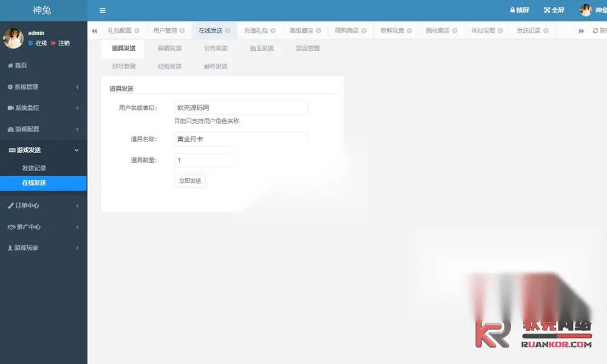Open the top-right 神兔 user avatar
This screenshot has height=364, width=607.
click(x=585, y=10)
